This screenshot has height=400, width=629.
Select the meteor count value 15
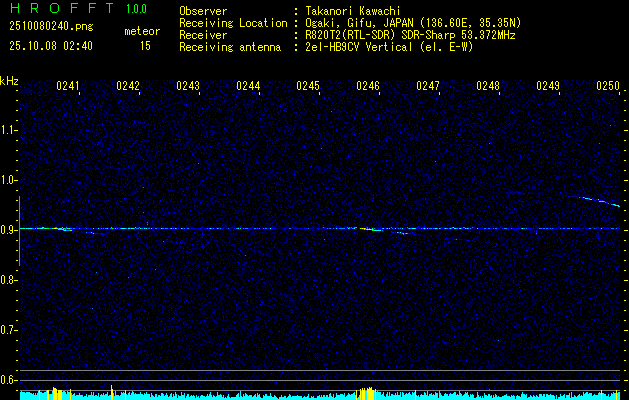point(145,46)
